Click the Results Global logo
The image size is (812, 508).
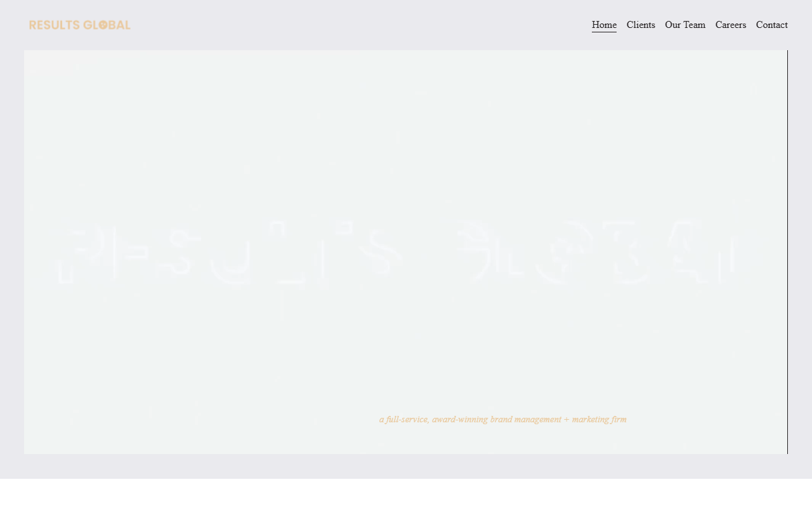(80, 25)
